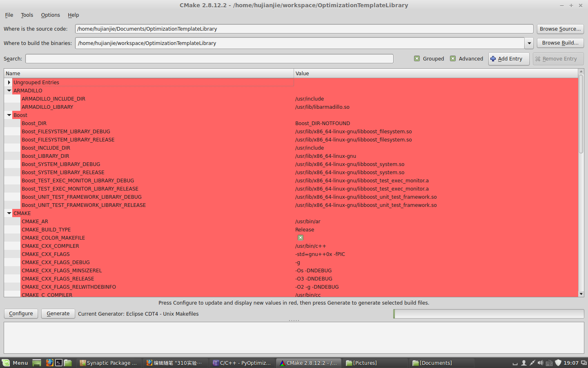This screenshot has width=588, height=368.
Task: Select Boost_UNIT_TEST_FRAMEWORK_LIBRARY_DEBUG entry
Action: 82,197
